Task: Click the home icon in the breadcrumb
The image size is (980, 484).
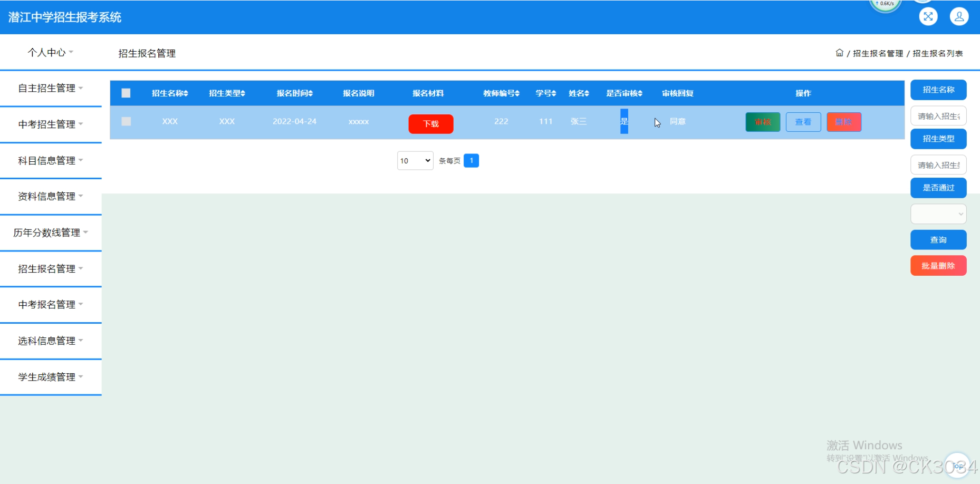Action: tap(840, 53)
